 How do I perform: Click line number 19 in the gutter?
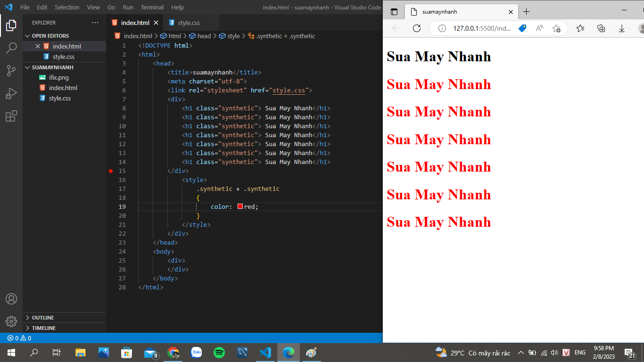tap(122, 206)
